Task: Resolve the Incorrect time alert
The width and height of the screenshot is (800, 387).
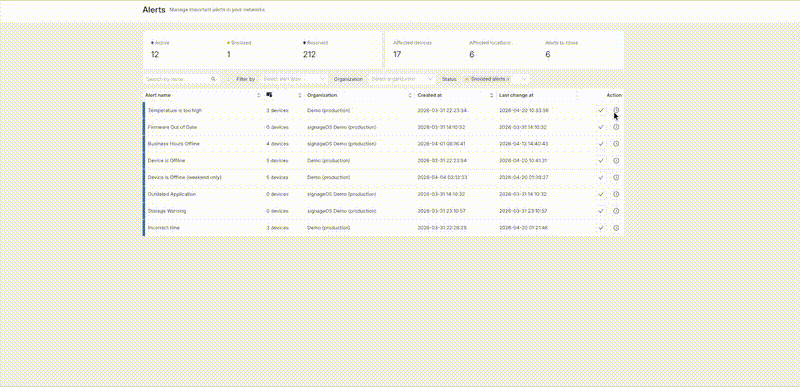Action: click(x=601, y=228)
